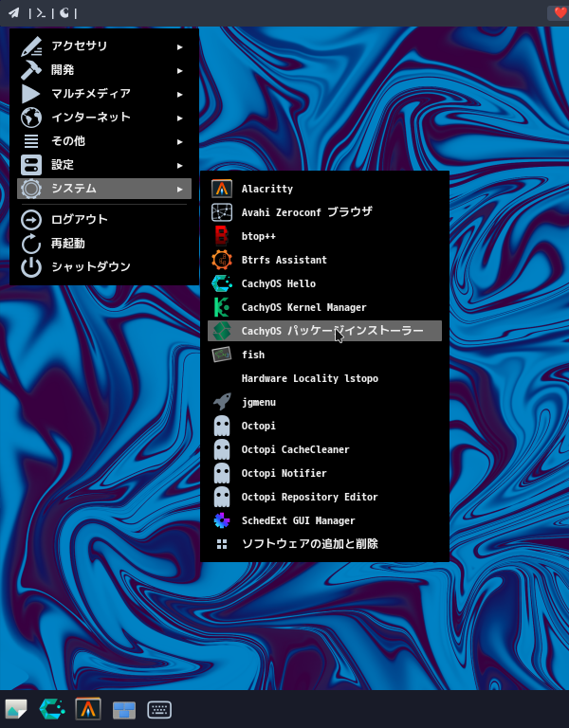The height and width of the screenshot is (728, 569).
Task: Open the 開発 menu category
Action: click(104, 70)
